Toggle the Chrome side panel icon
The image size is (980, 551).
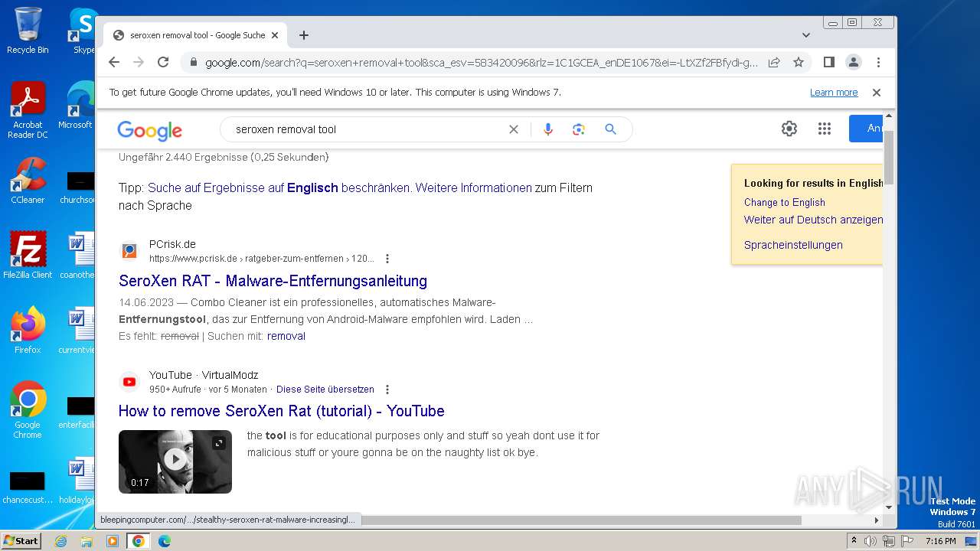click(x=828, y=62)
